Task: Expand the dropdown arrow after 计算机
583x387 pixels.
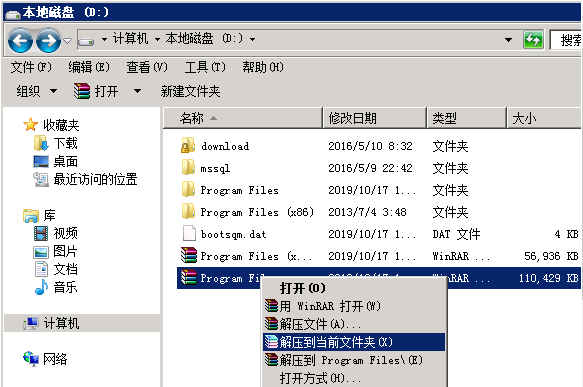Action: click(157, 39)
